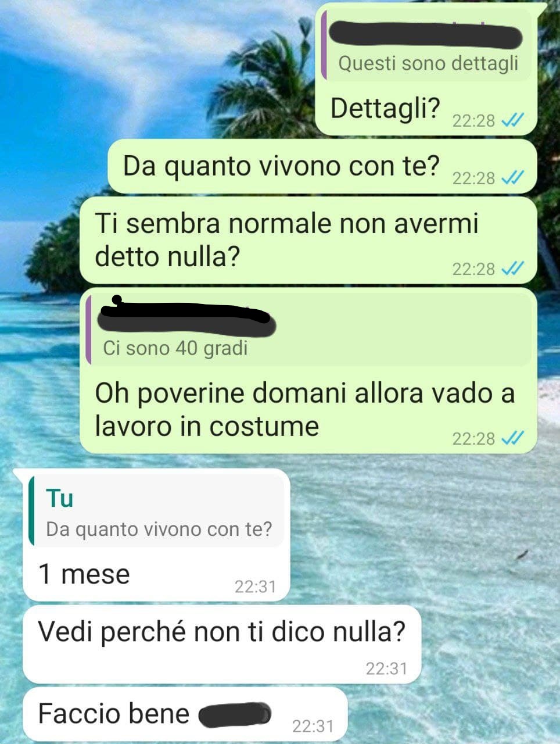
Task: Tap the read ticks on 'Oh poverine domani' message
Action: (x=512, y=438)
